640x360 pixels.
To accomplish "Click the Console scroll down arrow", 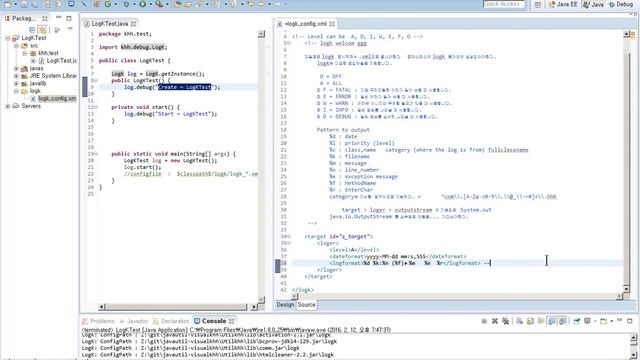I will pyautogui.click(x=634, y=355).
